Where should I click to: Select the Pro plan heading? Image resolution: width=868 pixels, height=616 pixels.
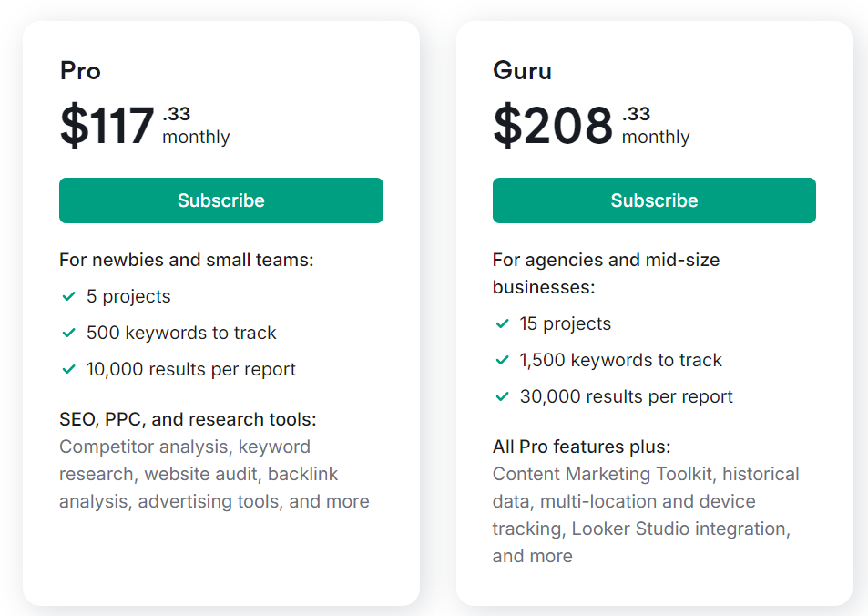point(80,70)
